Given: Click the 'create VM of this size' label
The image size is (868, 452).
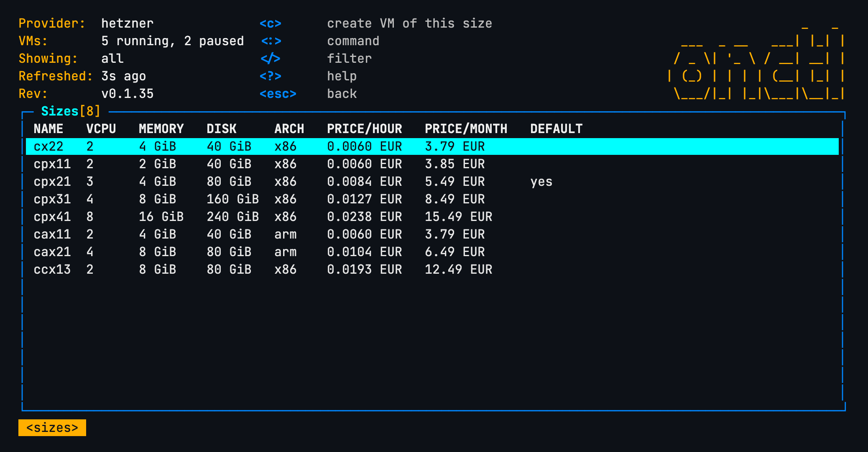Looking at the screenshot, I should (410, 23).
